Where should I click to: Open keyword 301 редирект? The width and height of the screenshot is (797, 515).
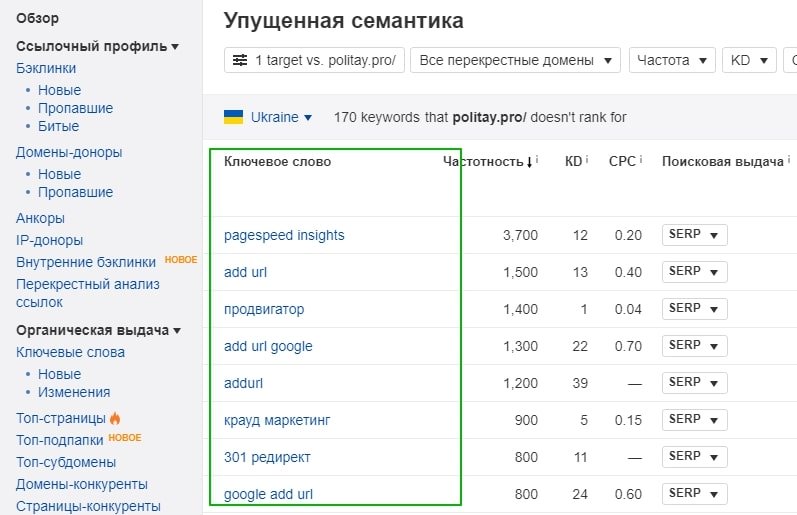click(x=267, y=457)
